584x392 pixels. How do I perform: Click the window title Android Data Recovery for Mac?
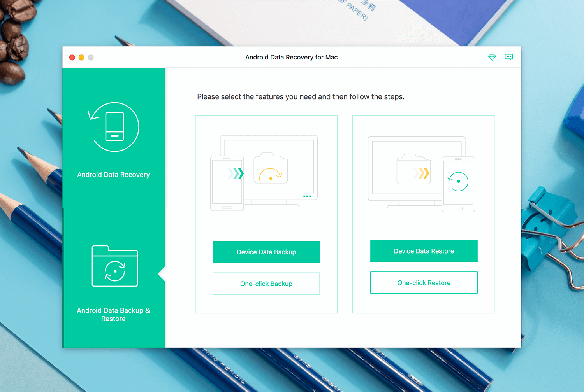(x=292, y=57)
